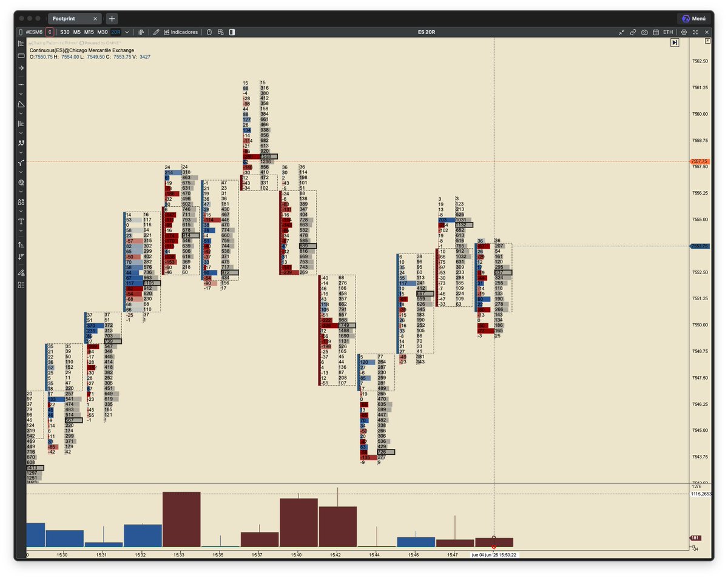
Task: Click the chain link chart icon
Action: coord(633,32)
